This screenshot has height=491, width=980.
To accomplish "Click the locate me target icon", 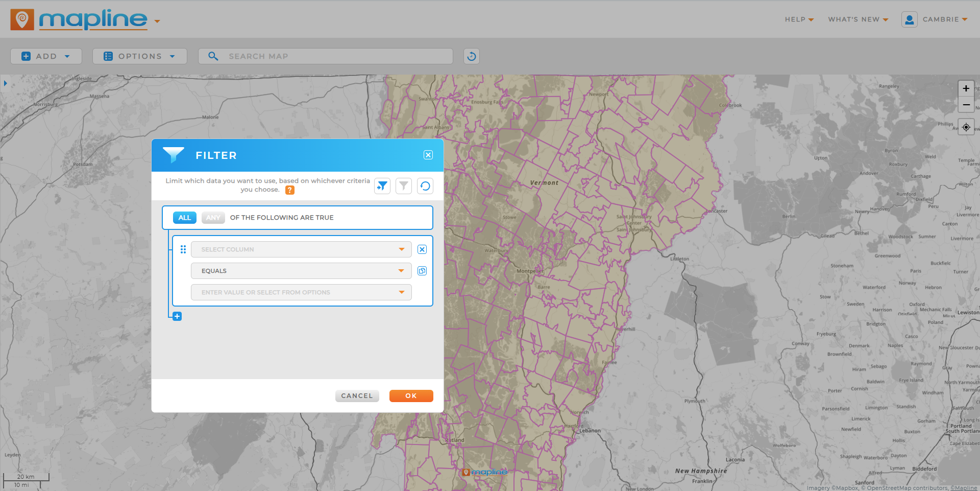I will coord(966,127).
